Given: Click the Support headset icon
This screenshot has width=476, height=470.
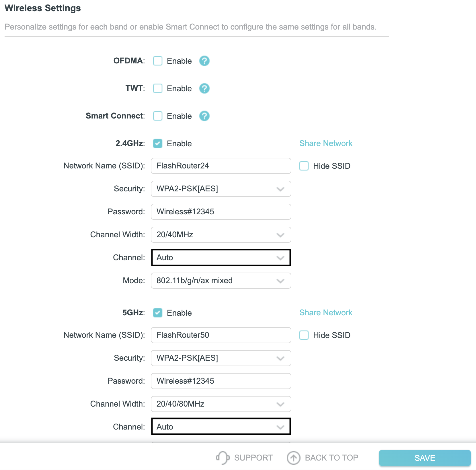Looking at the screenshot, I should pyautogui.click(x=223, y=458).
